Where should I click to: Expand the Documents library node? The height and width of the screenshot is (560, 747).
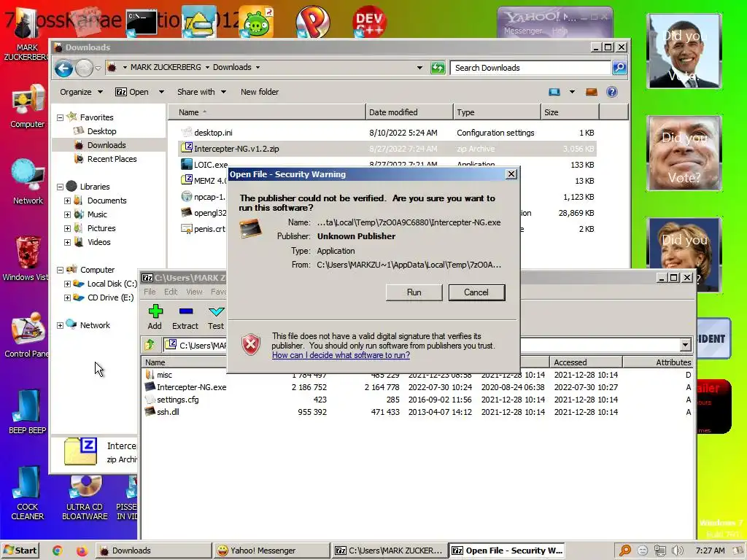[x=67, y=201]
